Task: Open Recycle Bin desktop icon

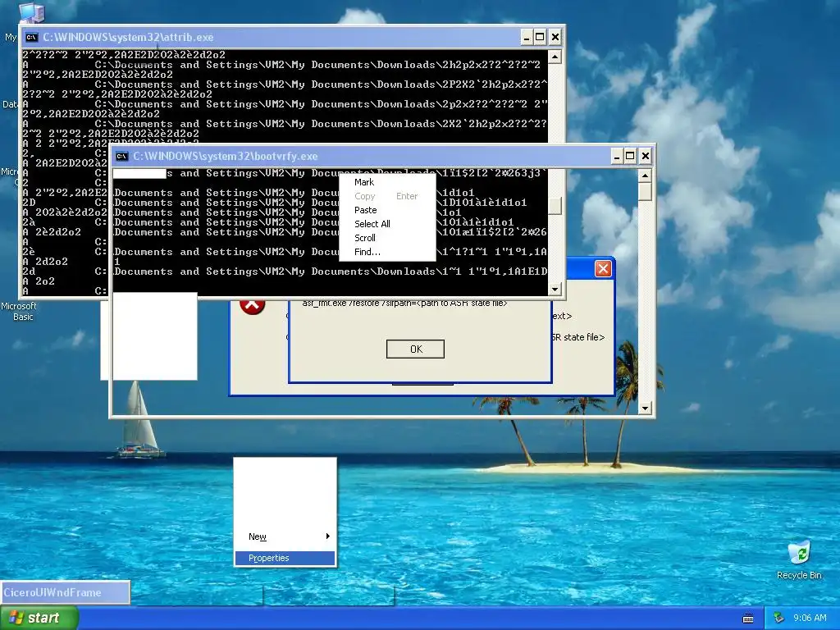Action: [x=799, y=559]
